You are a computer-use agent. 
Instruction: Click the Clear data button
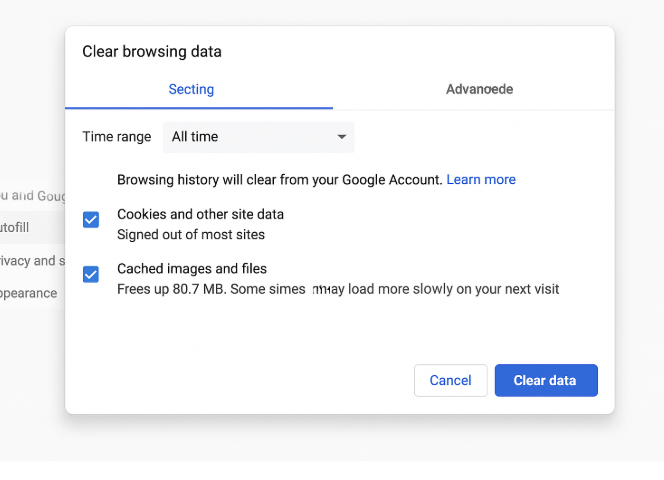pos(546,380)
